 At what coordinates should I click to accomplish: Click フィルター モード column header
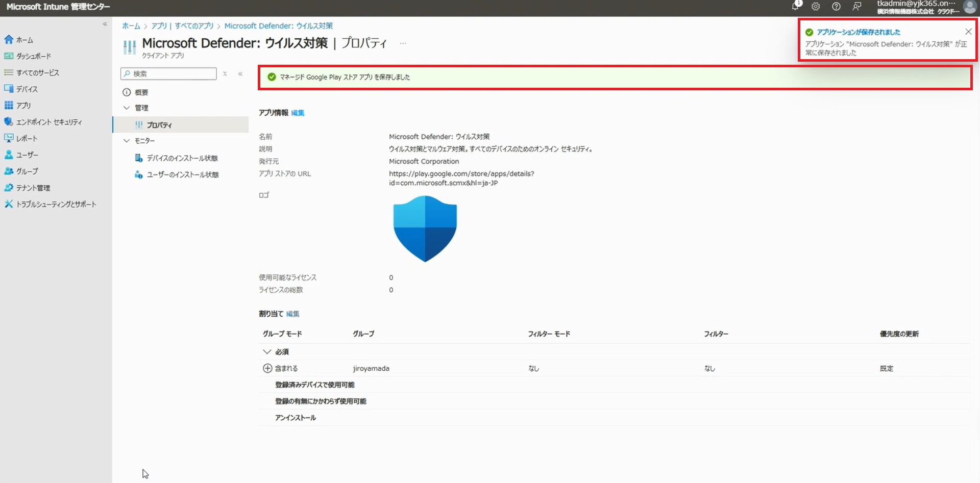[x=549, y=334]
